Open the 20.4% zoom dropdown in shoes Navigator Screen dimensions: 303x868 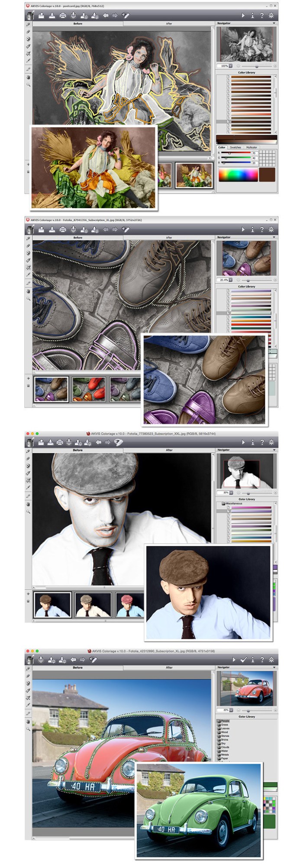coord(231,280)
